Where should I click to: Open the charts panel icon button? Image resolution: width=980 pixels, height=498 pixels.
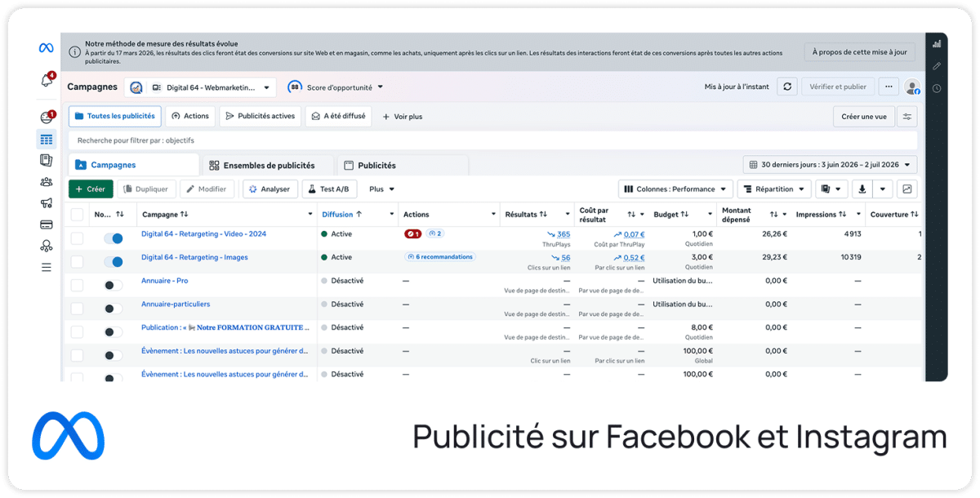[906, 189]
